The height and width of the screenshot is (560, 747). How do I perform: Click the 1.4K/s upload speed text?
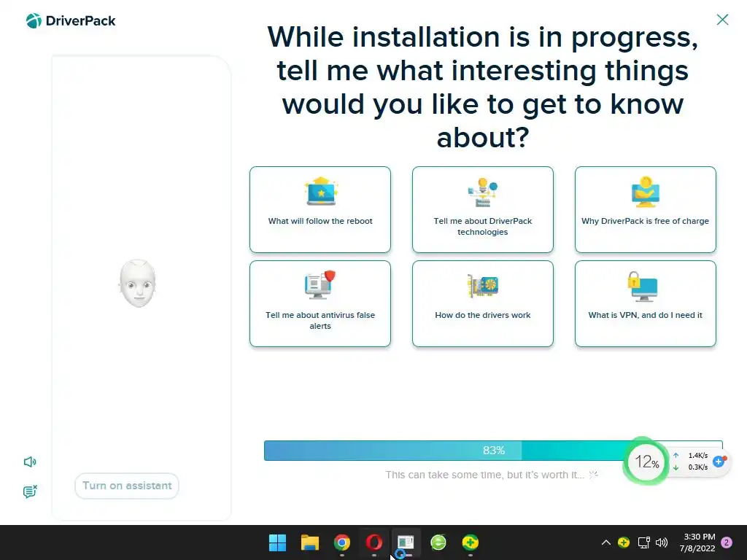pos(698,455)
